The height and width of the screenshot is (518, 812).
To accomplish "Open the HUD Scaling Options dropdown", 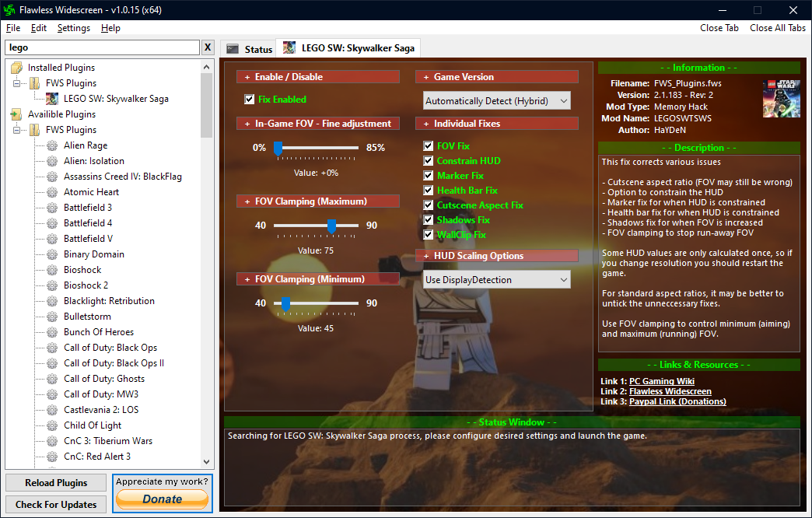I will tap(497, 280).
